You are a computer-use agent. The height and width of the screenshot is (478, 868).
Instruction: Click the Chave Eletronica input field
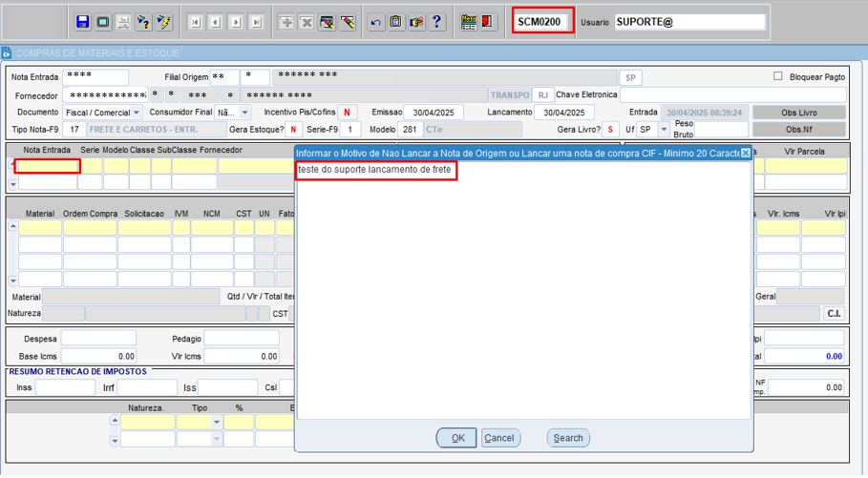[732, 94]
